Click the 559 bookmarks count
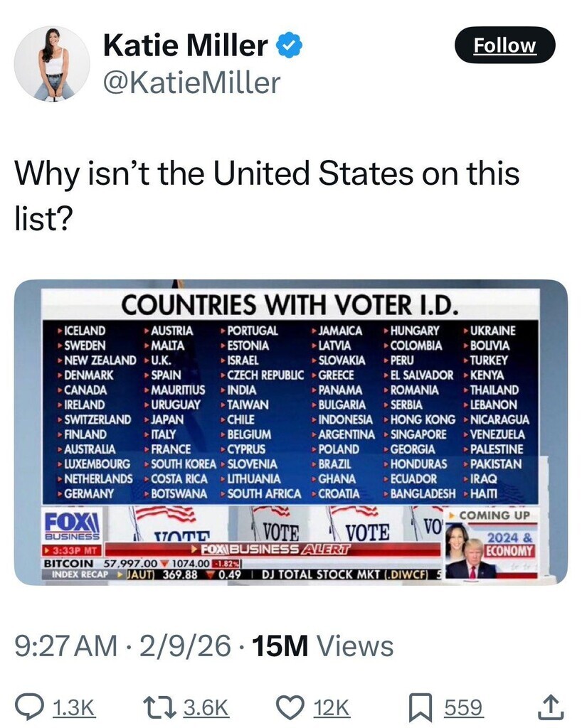The width and height of the screenshot is (582, 728). [x=463, y=708]
